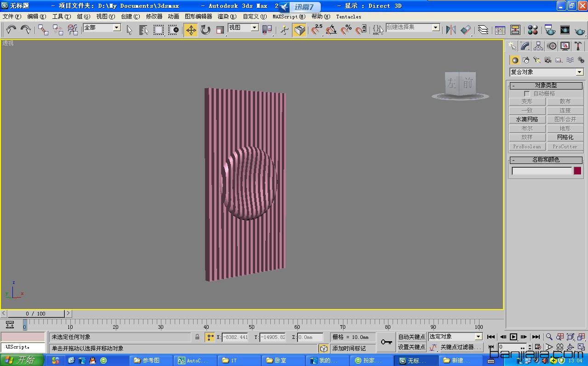Click the Rectangular Selection Region icon
The image size is (588, 366).
point(159,30)
